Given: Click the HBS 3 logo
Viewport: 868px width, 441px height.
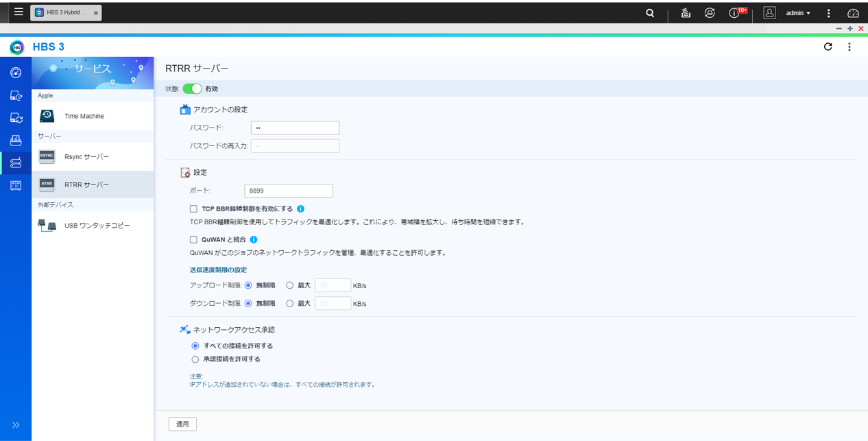Looking at the screenshot, I should 17,47.
